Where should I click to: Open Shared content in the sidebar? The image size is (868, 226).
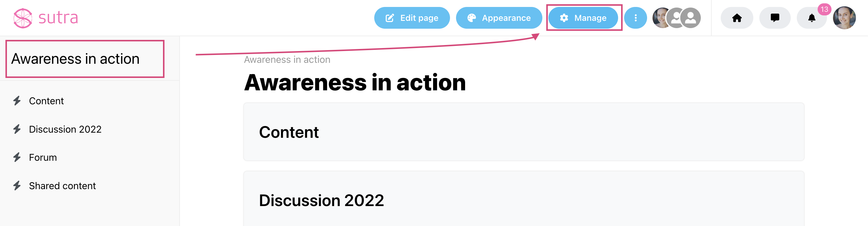coord(62,186)
